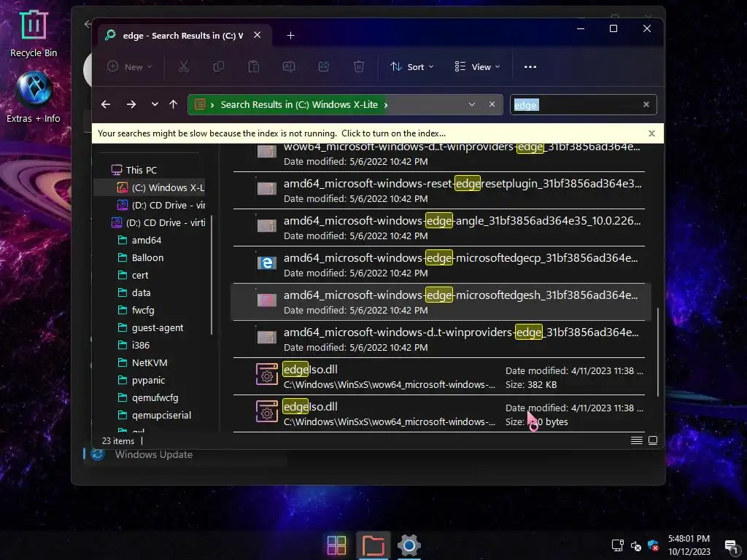
Task: Select the edge Search Results tab
Action: click(x=183, y=36)
